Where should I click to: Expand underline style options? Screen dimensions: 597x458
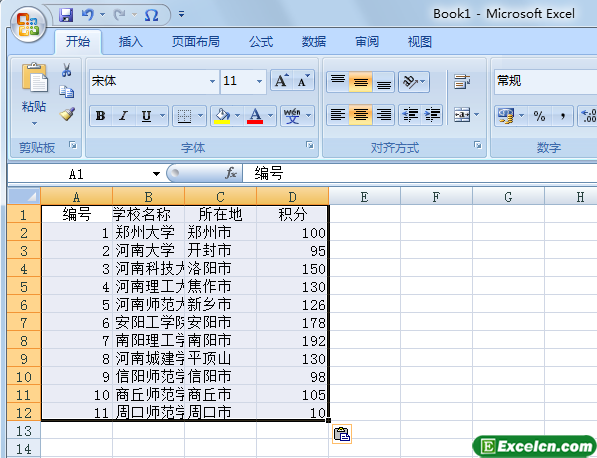click(x=163, y=116)
